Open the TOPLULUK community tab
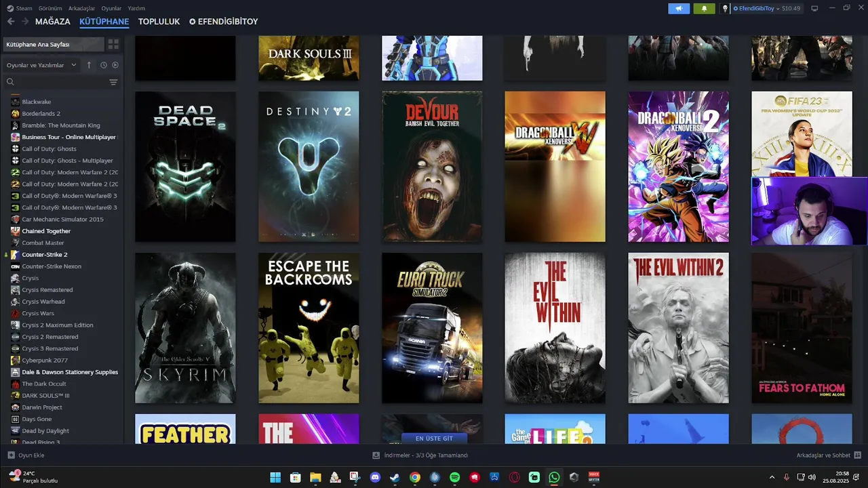The height and width of the screenshot is (488, 868). 159,22
